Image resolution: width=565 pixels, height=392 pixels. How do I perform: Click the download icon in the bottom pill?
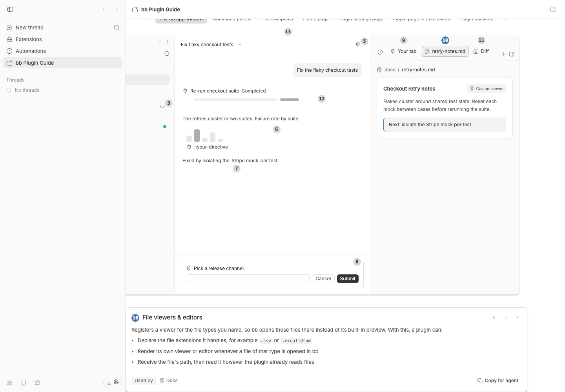(x=109, y=382)
